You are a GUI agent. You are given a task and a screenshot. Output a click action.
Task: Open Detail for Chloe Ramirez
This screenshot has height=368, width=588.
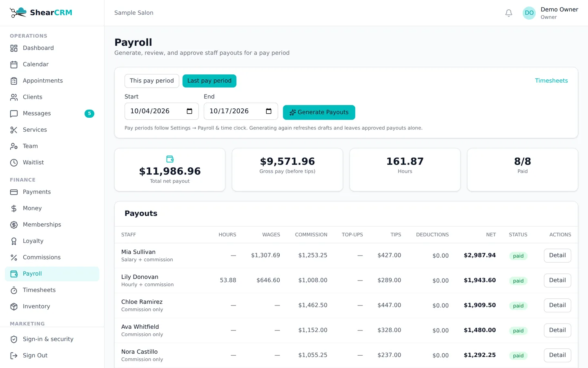(557, 305)
